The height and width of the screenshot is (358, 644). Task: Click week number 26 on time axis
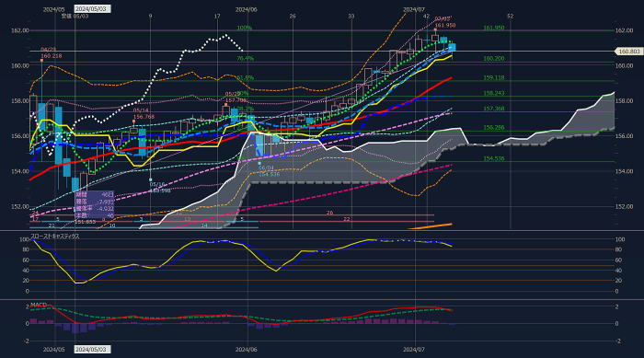click(293, 16)
